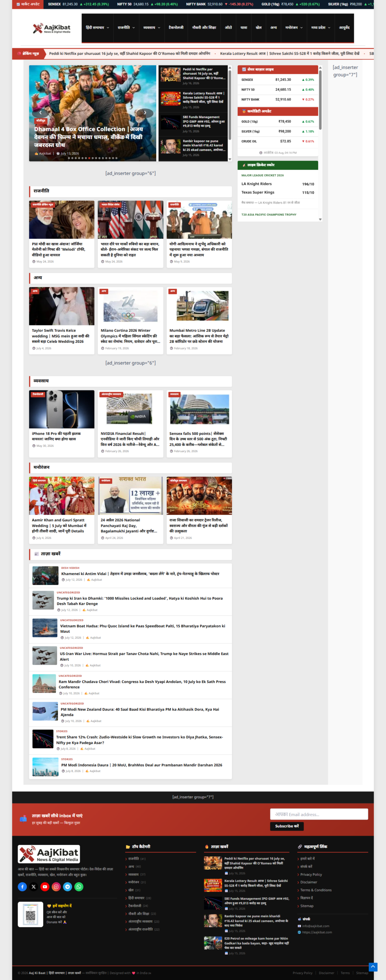Advance hero slider with next arrow
Image resolution: width=386 pixels, height=980 pixels.
(145, 113)
